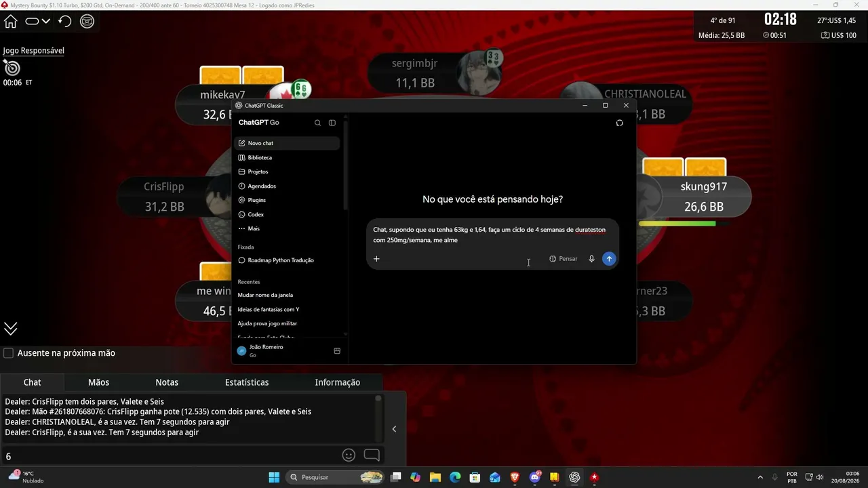Viewport: 868px width, 488px height.
Task: Switch to the Chat tab
Action: [x=33, y=382]
